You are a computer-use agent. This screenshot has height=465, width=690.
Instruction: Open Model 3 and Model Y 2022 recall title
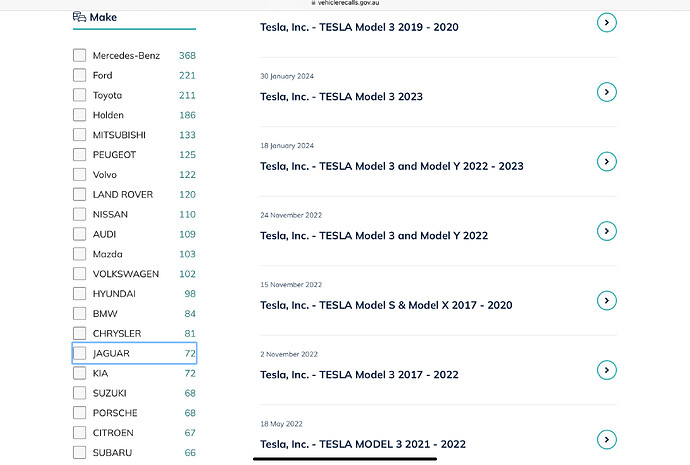click(x=374, y=236)
